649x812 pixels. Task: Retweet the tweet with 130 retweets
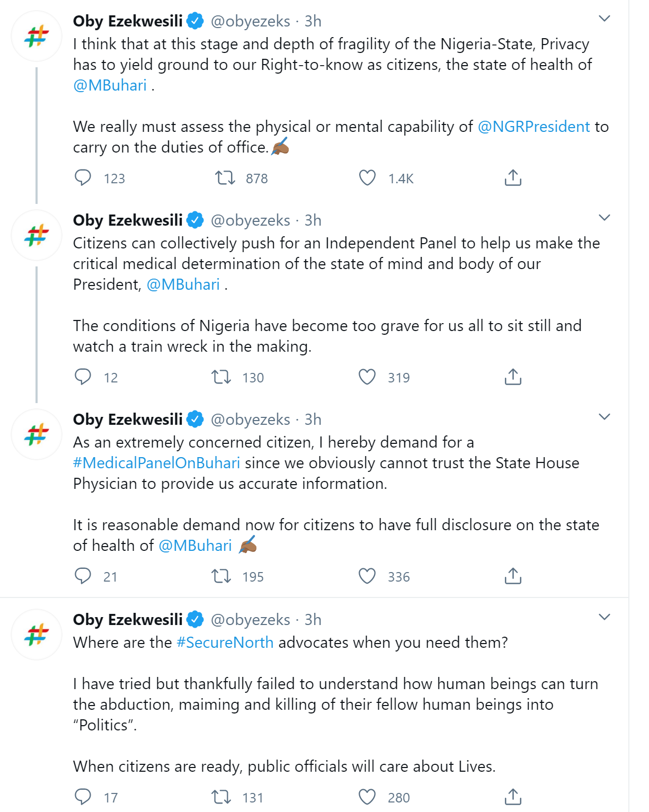(x=221, y=377)
